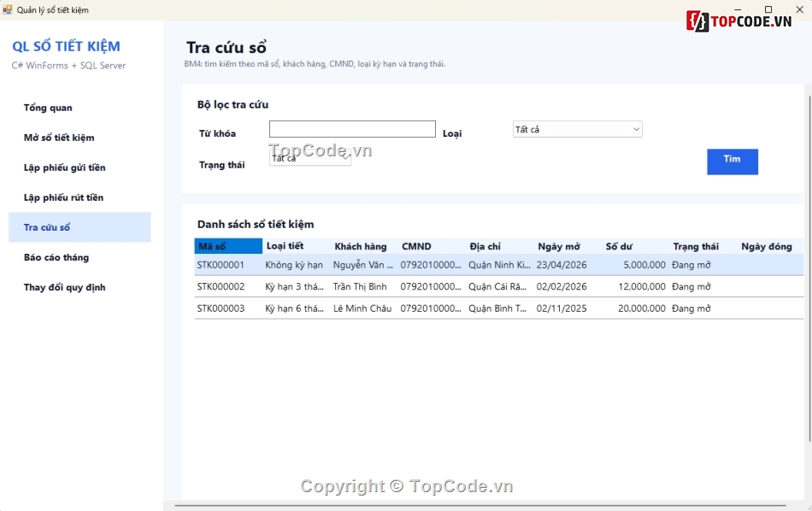812x511 pixels.
Task: Click the Từ khóa search field
Action: [352, 129]
